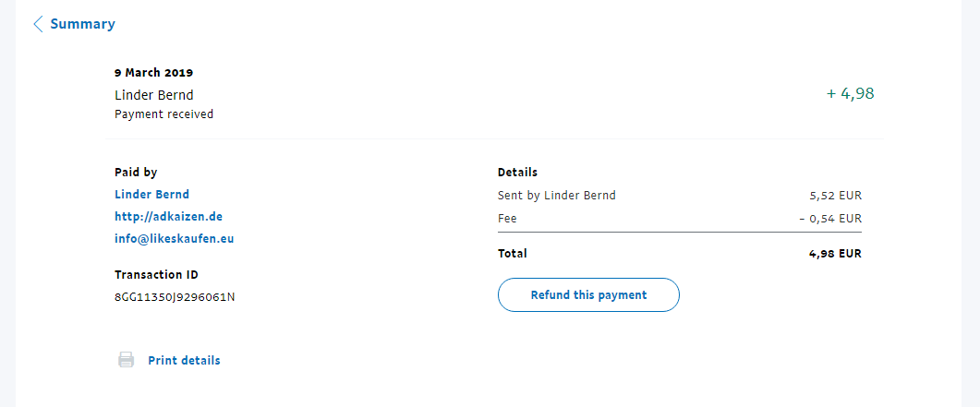Click the + 4,98 amount received
The height and width of the screenshot is (407, 980).
tap(850, 93)
